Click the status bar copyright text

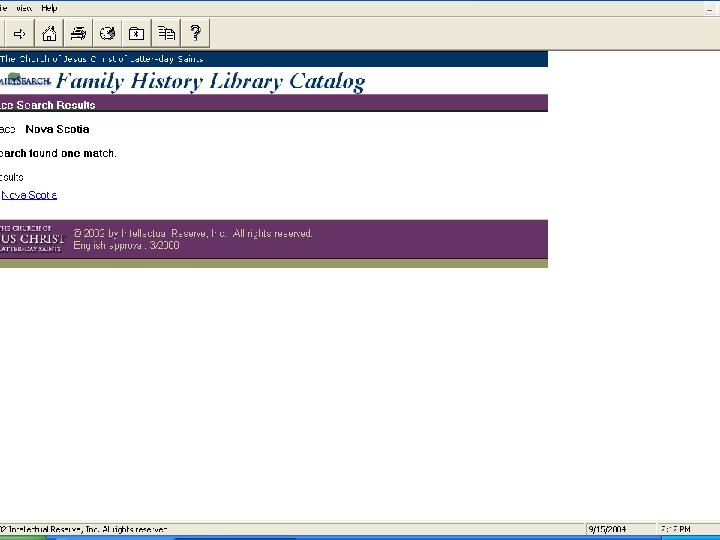click(x=84, y=529)
